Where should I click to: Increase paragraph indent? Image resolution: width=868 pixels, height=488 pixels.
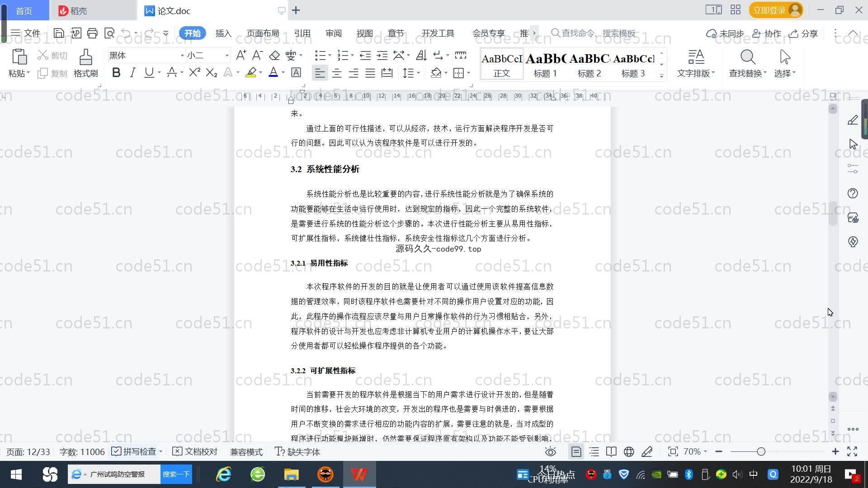[382, 55]
